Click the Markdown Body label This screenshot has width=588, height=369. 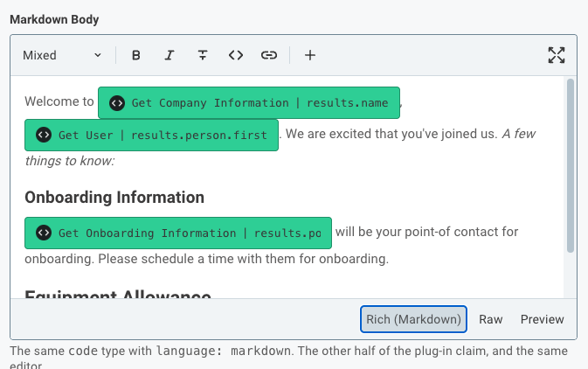coord(54,19)
